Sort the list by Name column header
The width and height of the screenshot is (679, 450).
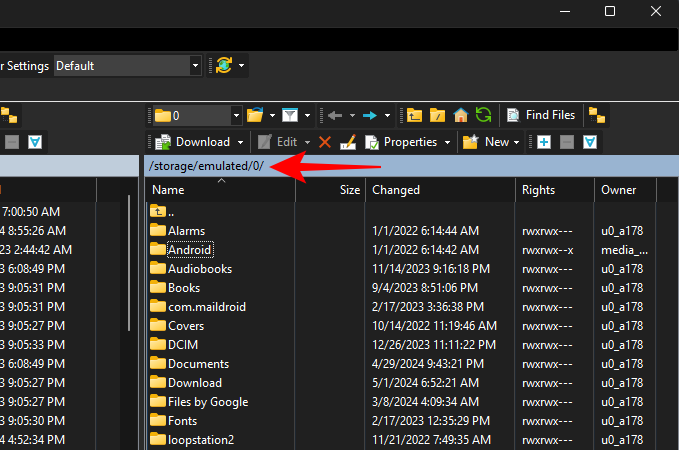(168, 189)
